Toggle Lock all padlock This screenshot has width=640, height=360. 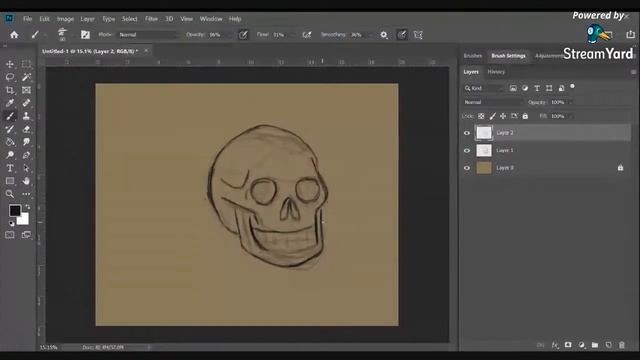tap(525, 116)
